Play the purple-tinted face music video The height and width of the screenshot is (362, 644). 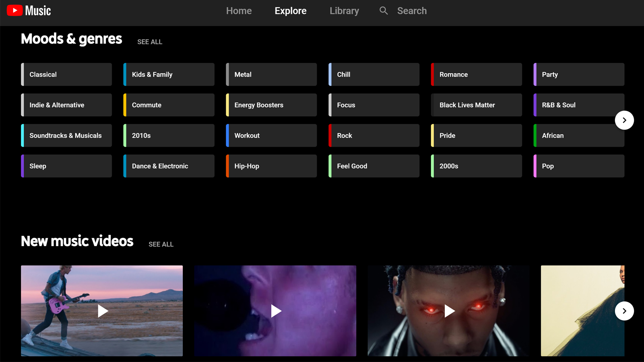[x=275, y=311]
